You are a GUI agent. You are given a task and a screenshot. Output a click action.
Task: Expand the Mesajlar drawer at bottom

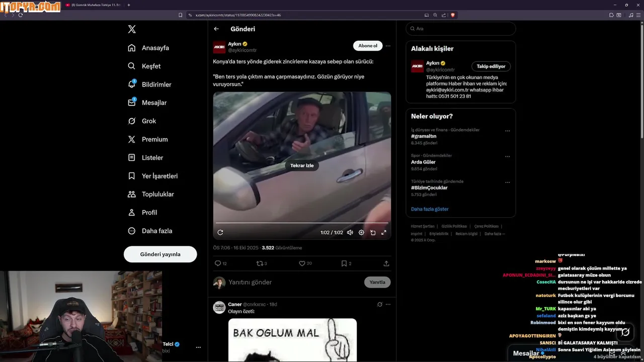pos(623,353)
